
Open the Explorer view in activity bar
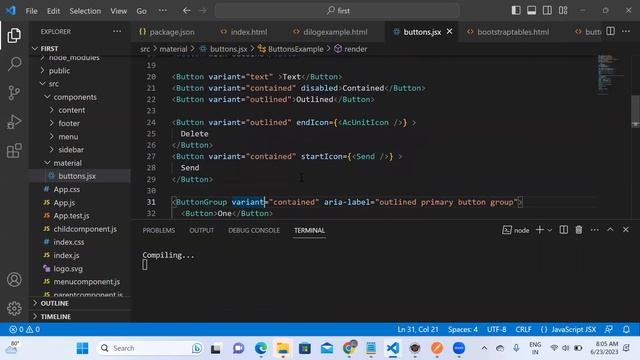pos(14,36)
